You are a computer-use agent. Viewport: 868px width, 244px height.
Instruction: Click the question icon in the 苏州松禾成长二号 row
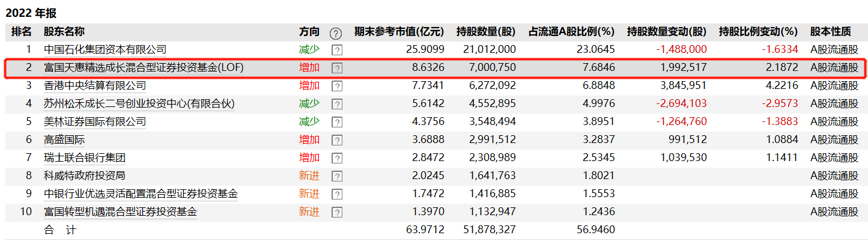337,104
